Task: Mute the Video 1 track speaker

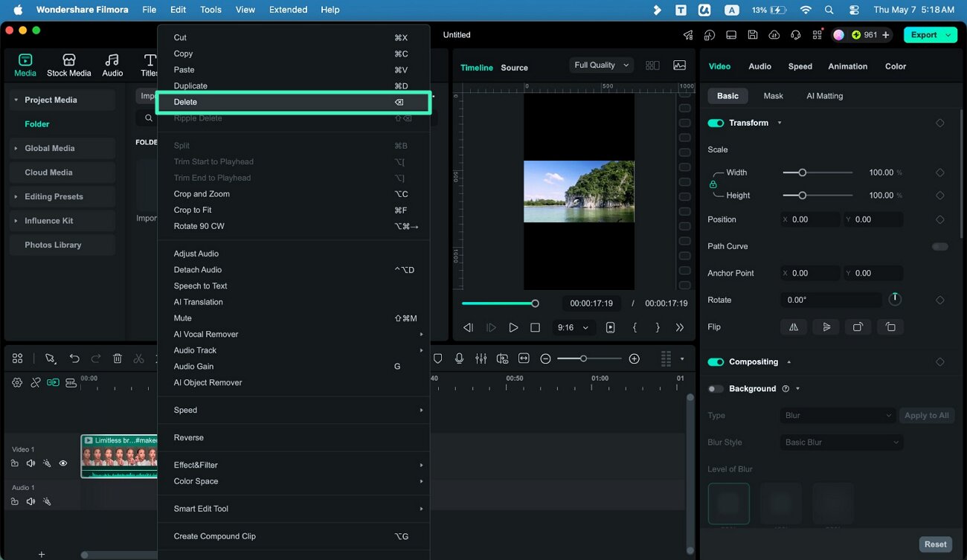Action: 30,463
